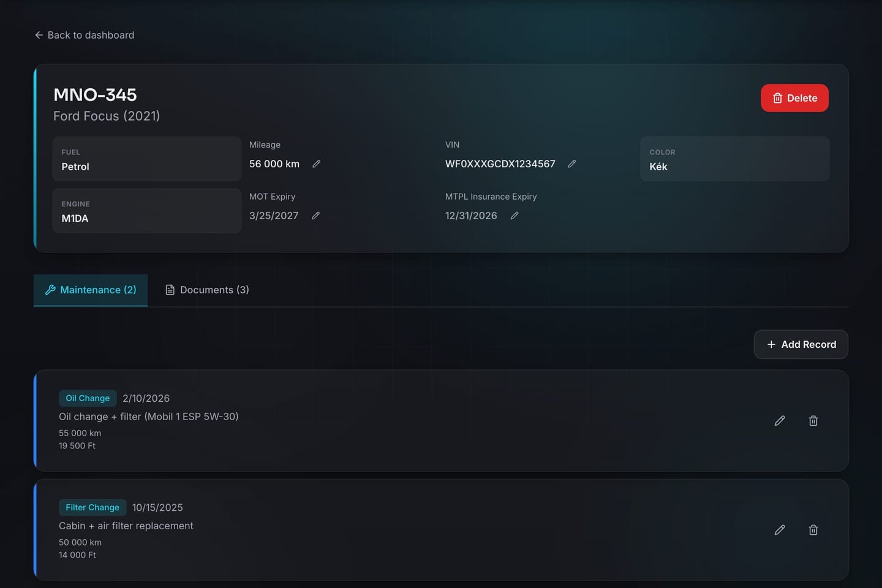Edit MTPL Insurance Expiry pencil icon

tap(514, 216)
